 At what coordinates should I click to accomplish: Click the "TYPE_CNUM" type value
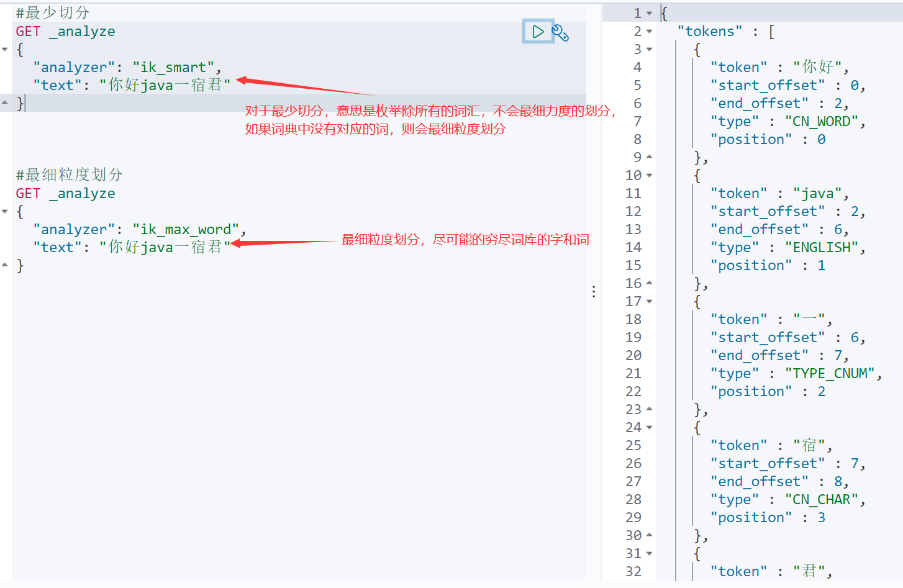830,373
